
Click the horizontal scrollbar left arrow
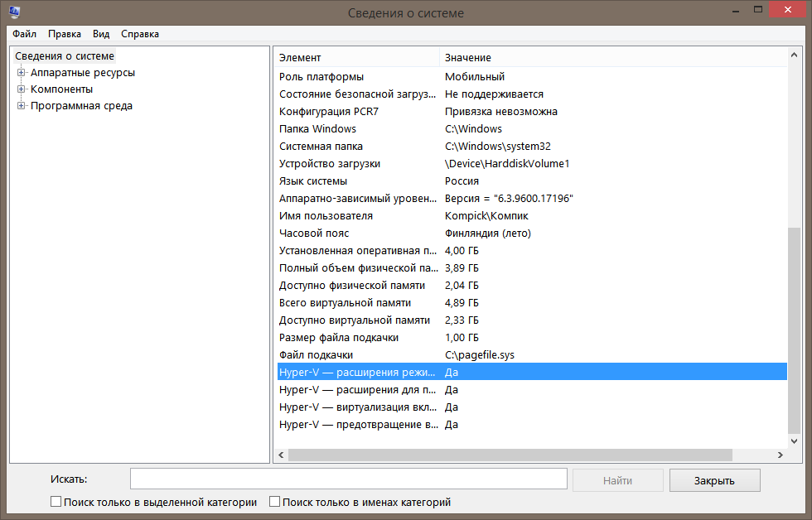click(281, 455)
